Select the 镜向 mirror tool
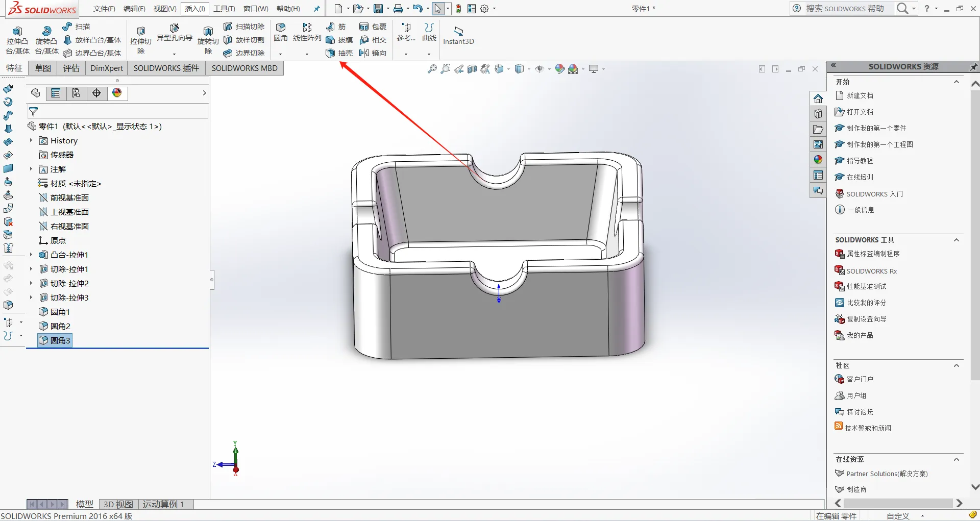The height and width of the screenshot is (521, 980). pyautogui.click(x=373, y=53)
